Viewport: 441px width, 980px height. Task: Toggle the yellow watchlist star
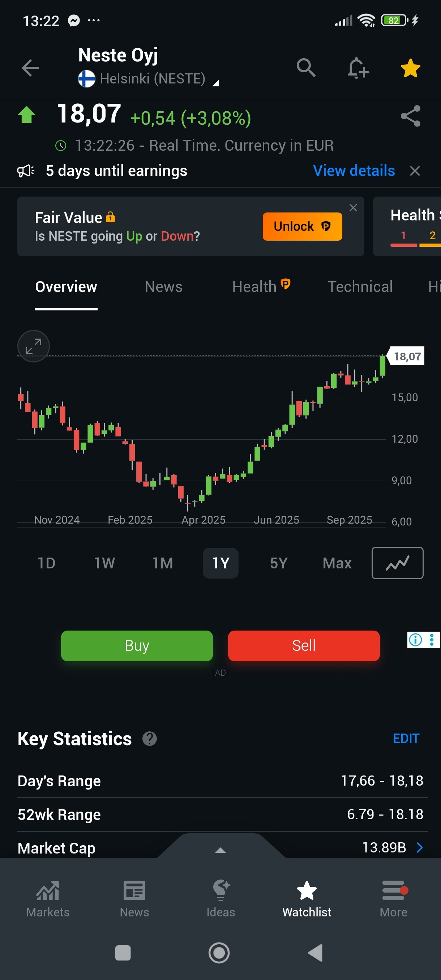411,69
